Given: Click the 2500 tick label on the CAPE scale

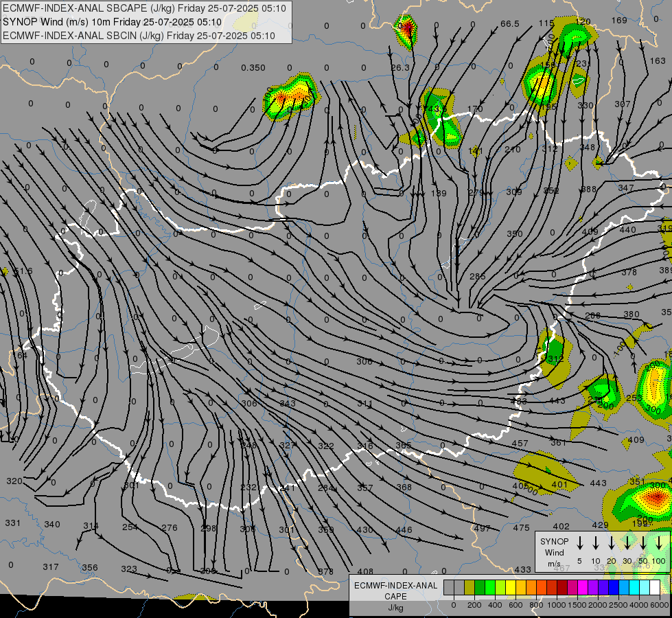Looking at the screenshot, I should click(618, 605).
